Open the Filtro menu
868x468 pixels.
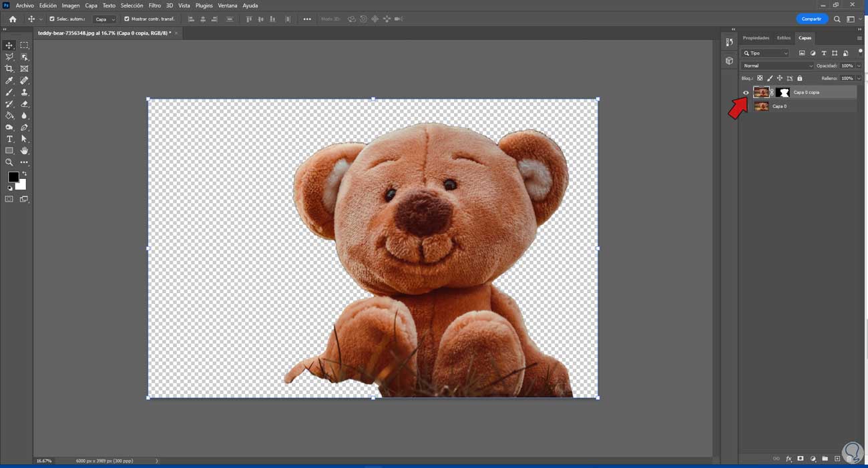pyautogui.click(x=154, y=5)
